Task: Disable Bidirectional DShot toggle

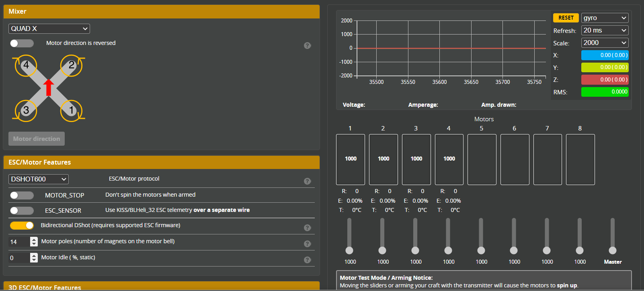Action: tap(22, 226)
